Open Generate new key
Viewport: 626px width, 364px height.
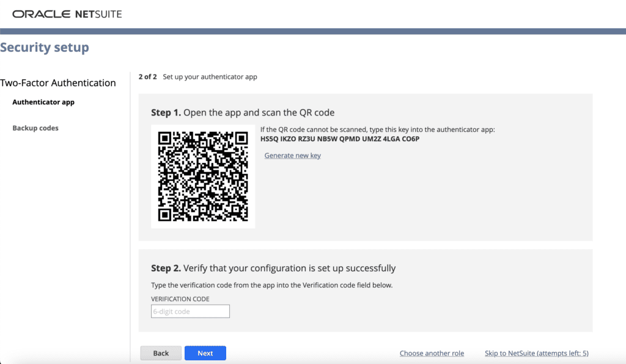(x=292, y=155)
